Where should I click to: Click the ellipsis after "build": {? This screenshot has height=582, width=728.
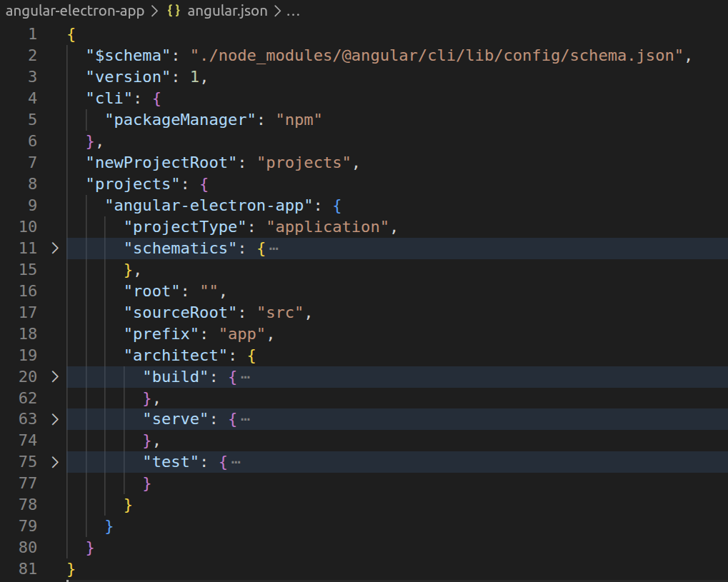[246, 377]
